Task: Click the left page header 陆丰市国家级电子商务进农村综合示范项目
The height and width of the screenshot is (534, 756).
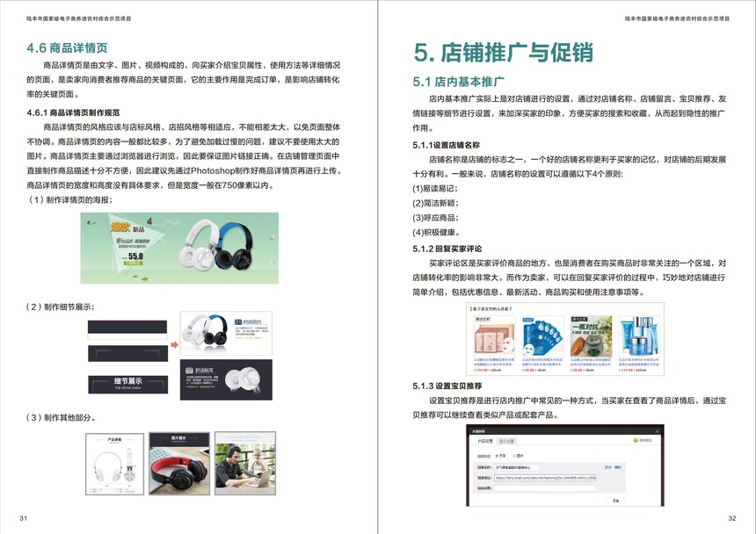Action: click(x=78, y=18)
